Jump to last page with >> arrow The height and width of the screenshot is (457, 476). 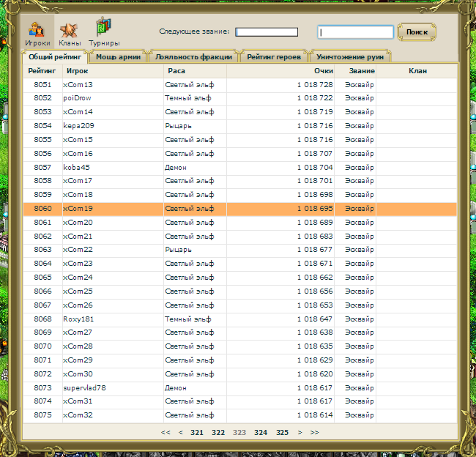pos(314,433)
